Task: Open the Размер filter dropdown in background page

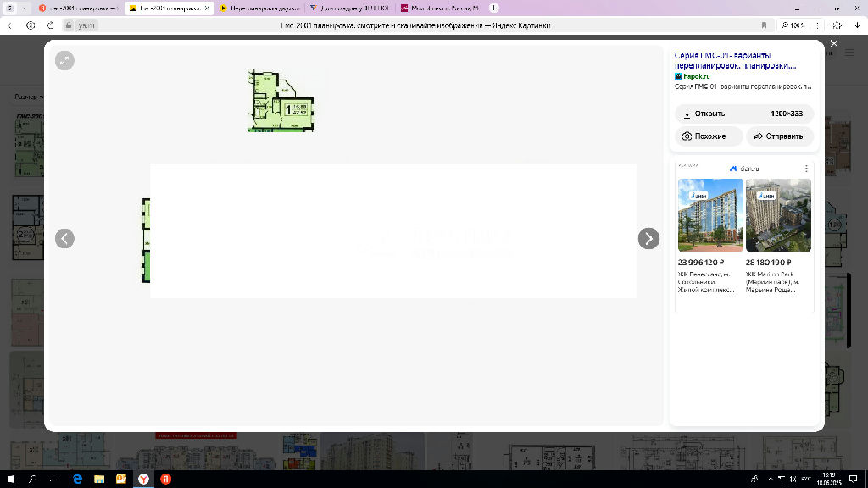Action: [x=29, y=97]
